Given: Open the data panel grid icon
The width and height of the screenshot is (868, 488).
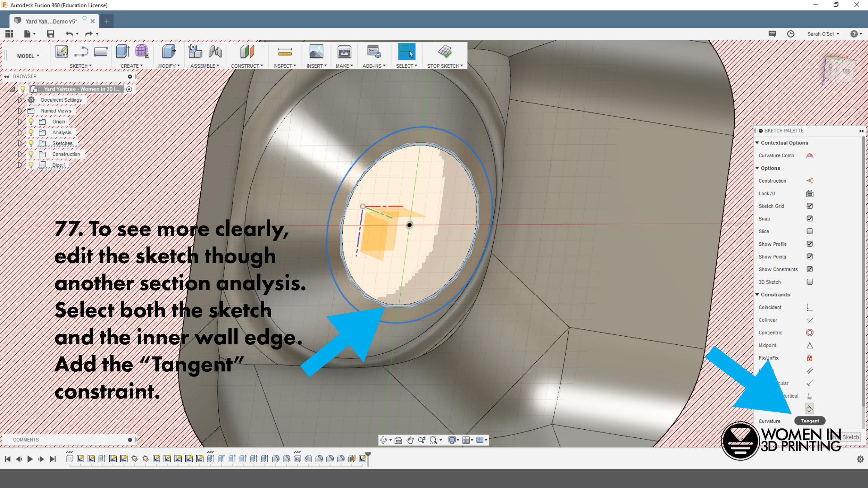Looking at the screenshot, I should [x=9, y=34].
